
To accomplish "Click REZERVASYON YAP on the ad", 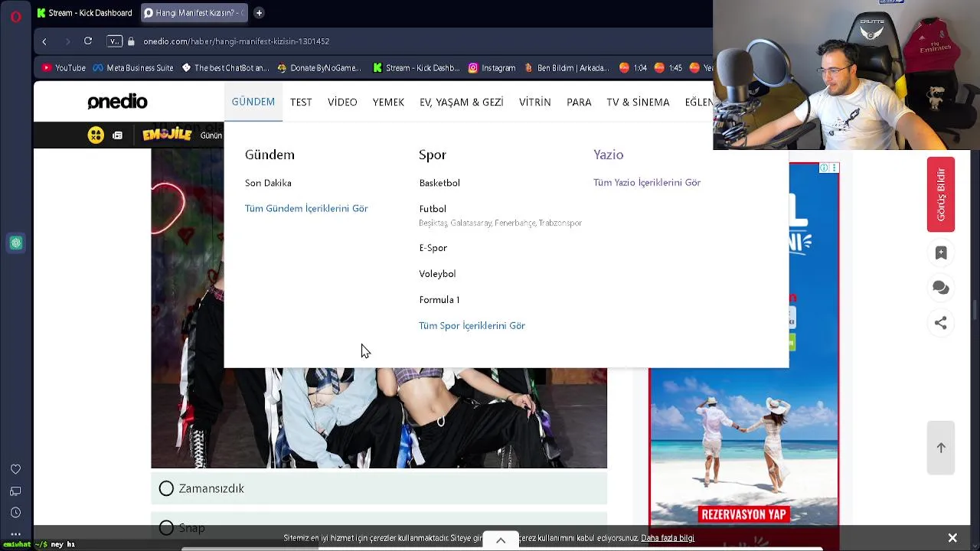I will point(743,514).
